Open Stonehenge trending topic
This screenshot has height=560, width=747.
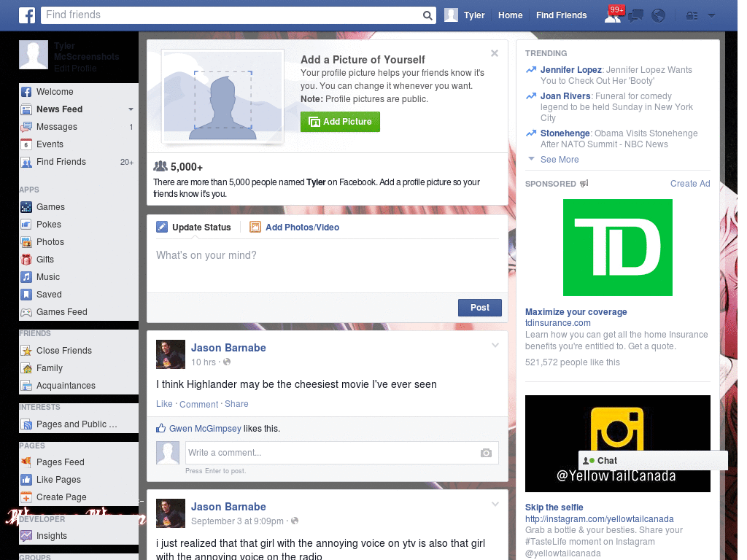pos(565,133)
